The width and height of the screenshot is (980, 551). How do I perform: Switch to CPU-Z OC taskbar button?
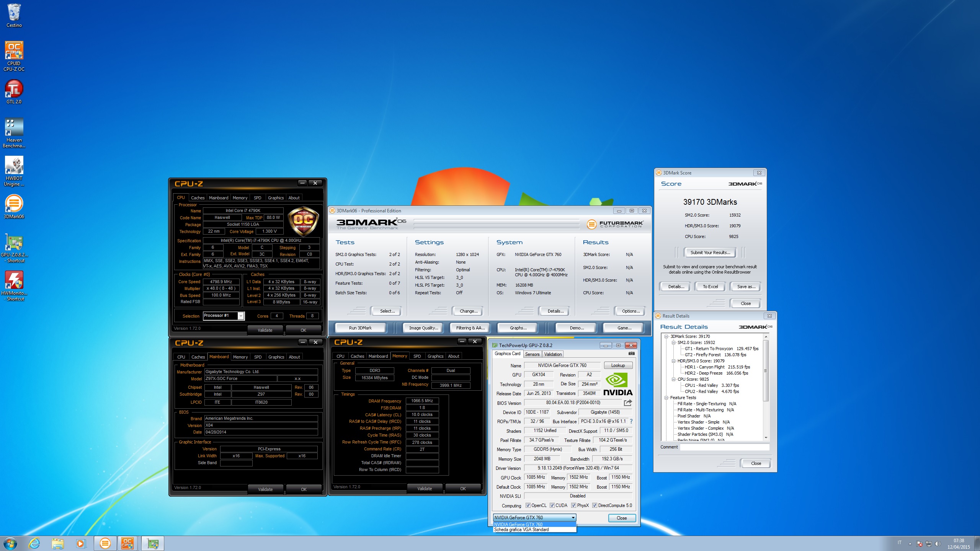point(127,543)
